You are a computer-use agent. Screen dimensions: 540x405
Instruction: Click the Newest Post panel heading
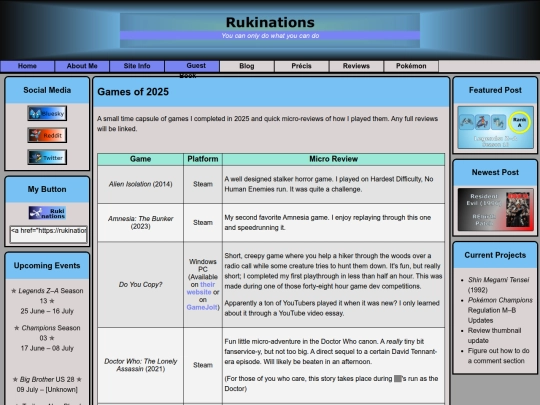pyautogui.click(x=495, y=172)
